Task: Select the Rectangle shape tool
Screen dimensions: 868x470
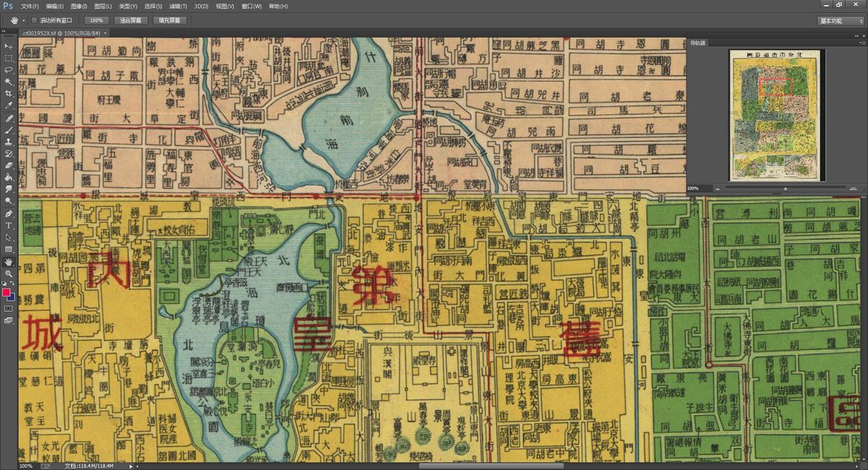Action: pos(9,249)
